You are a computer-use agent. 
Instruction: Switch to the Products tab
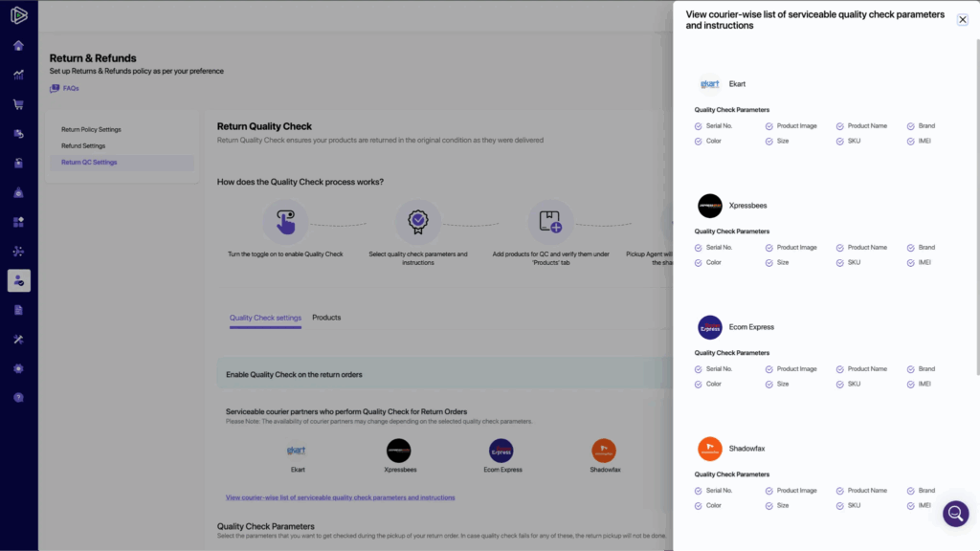click(x=326, y=318)
